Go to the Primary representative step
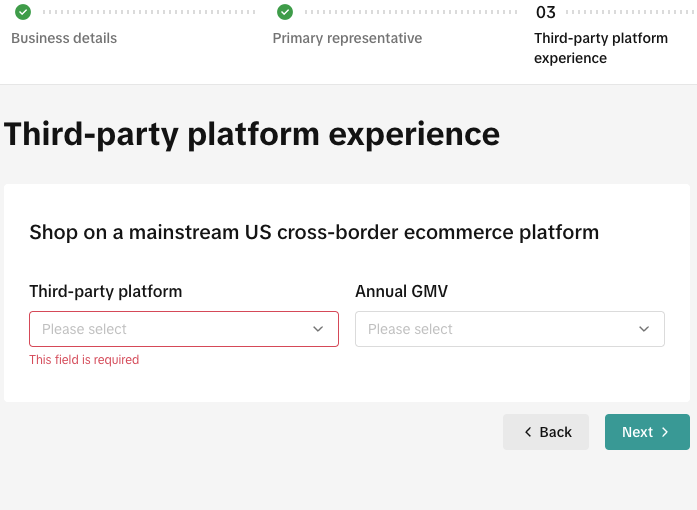The width and height of the screenshot is (697, 510). 347,38
